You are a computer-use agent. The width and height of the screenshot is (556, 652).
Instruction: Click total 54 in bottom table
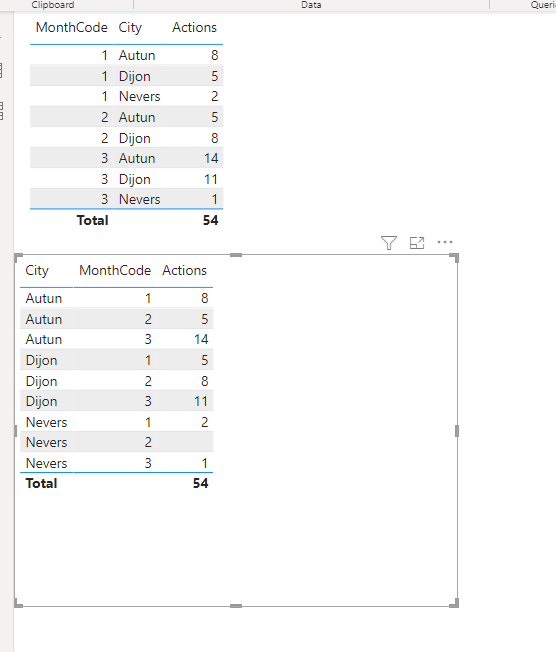pyautogui.click(x=200, y=484)
